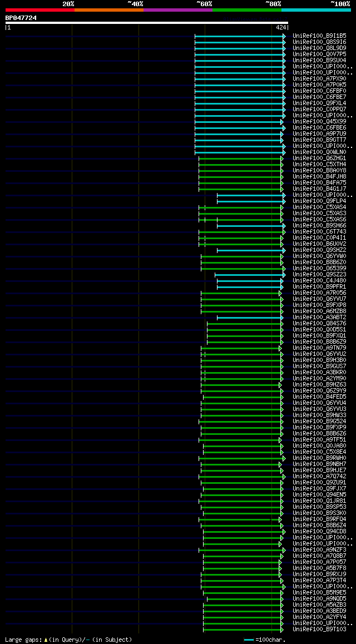
Task: Click the UniRef100_B5M9E5 hit name
Action: [319, 593]
